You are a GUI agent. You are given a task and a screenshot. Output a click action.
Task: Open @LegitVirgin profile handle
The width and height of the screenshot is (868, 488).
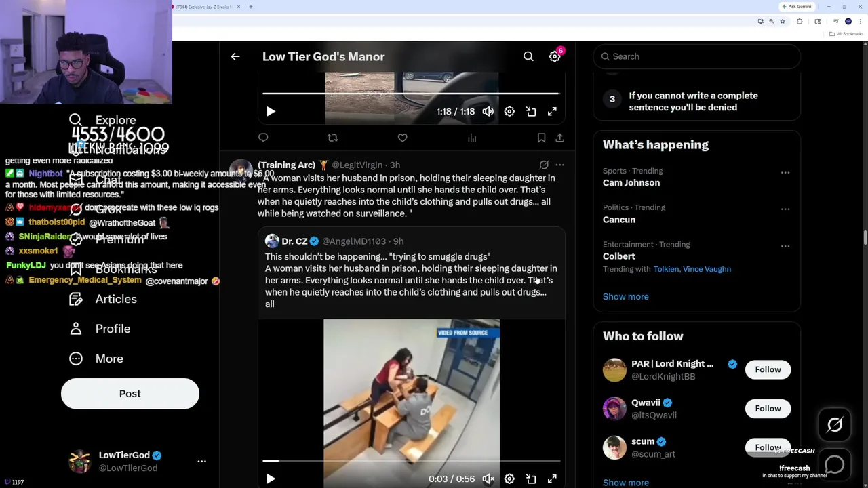pyautogui.click(x=357, y=165)
